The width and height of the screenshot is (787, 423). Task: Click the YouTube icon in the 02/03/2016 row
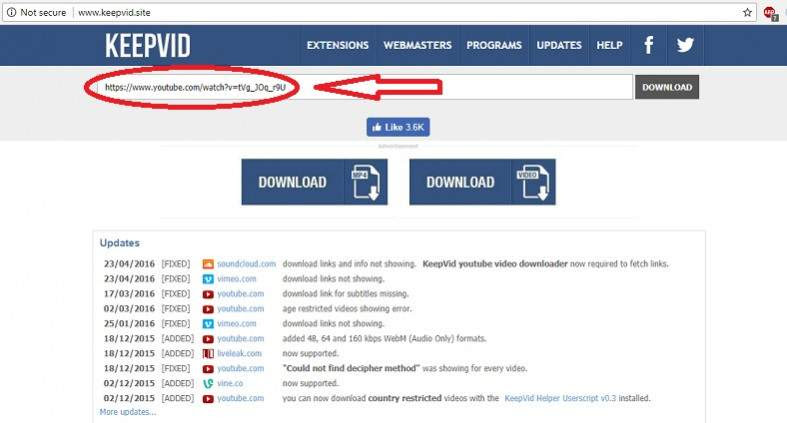(208, 309)
